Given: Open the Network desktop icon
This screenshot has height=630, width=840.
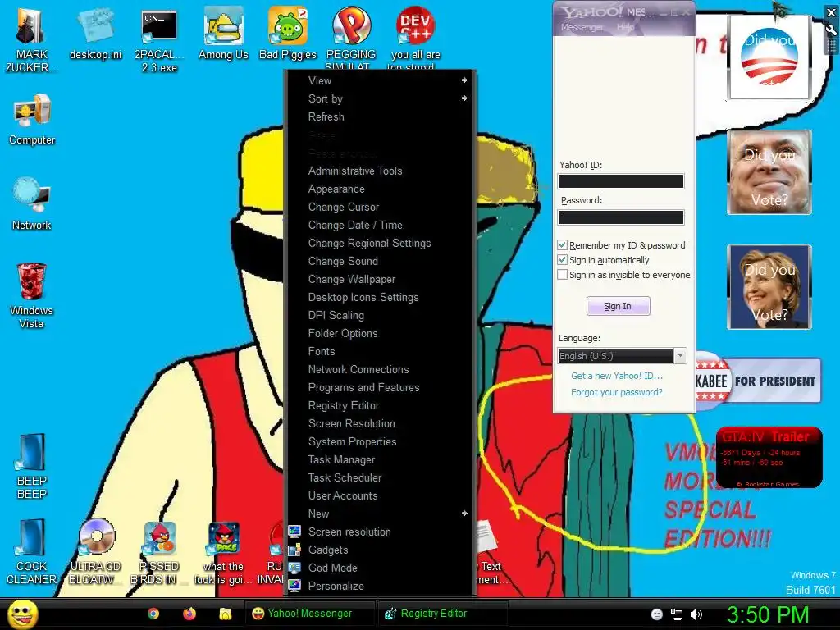Looking at the screenshot, I should (31, 203).
